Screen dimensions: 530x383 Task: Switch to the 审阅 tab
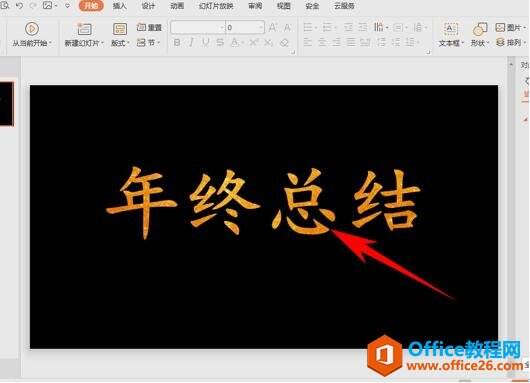255,6
